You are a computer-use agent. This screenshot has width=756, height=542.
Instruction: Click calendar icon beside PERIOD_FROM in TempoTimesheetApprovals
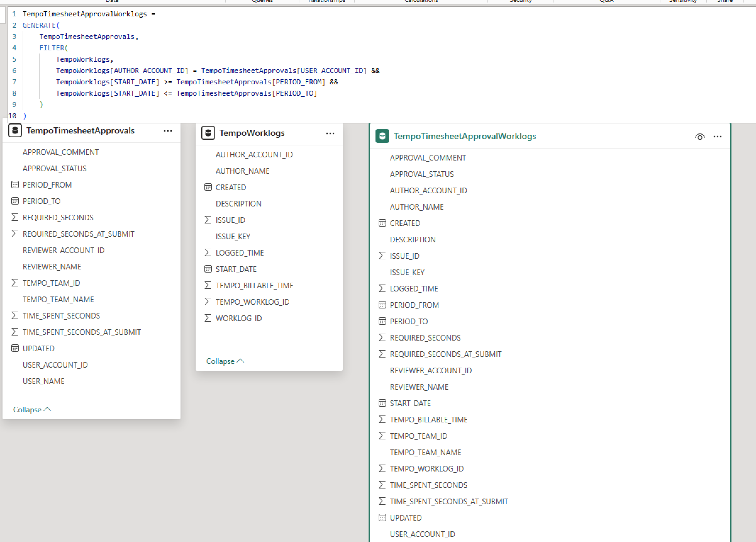(15, 184)
